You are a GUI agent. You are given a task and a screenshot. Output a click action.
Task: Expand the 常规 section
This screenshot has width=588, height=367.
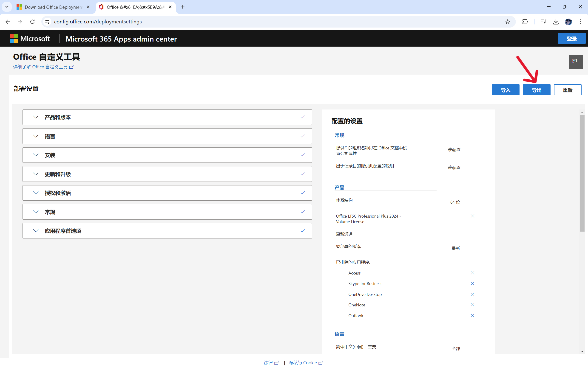point(167,212)
